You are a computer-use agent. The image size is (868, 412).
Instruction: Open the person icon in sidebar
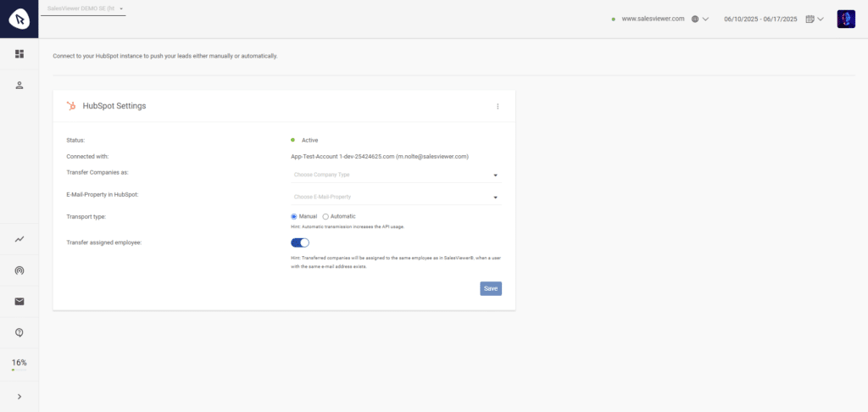(x=19, y=86)
